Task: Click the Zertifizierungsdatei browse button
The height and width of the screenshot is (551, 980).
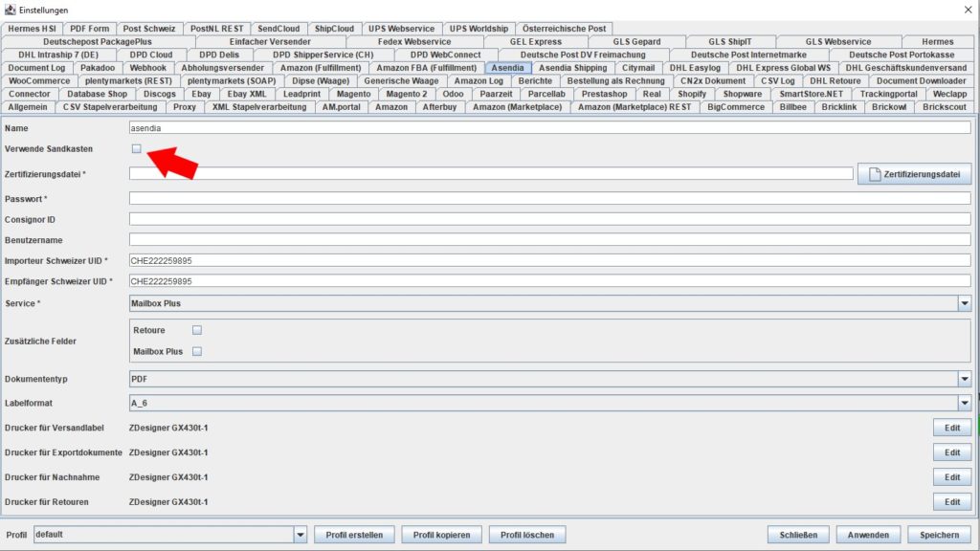Action: (x=914, y=174)
